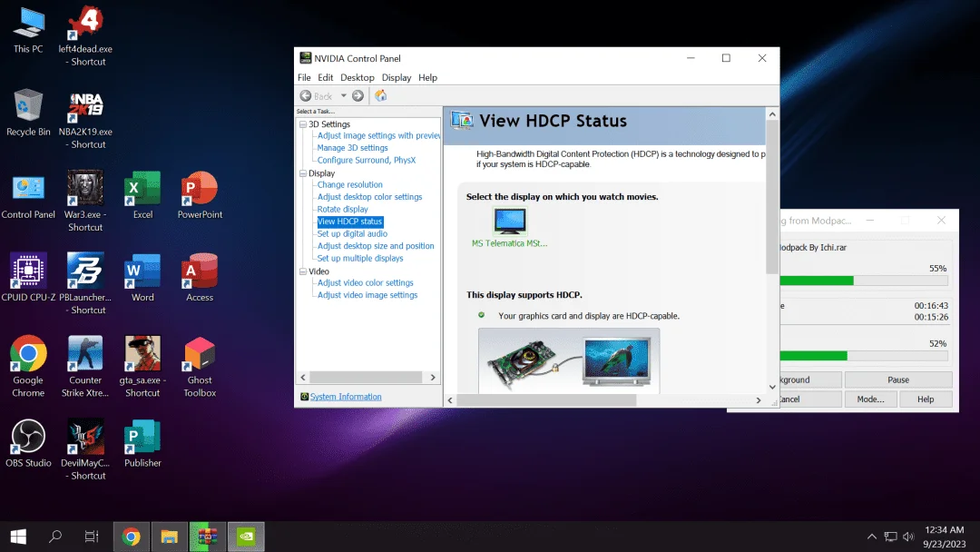Open Task View
The image size is (980, 552).
pos(92,537)
